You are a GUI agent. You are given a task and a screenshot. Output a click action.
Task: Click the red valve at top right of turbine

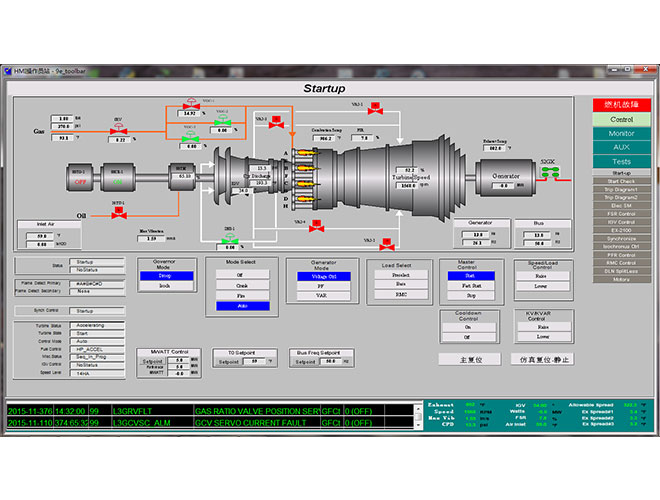tap(375, 109)
